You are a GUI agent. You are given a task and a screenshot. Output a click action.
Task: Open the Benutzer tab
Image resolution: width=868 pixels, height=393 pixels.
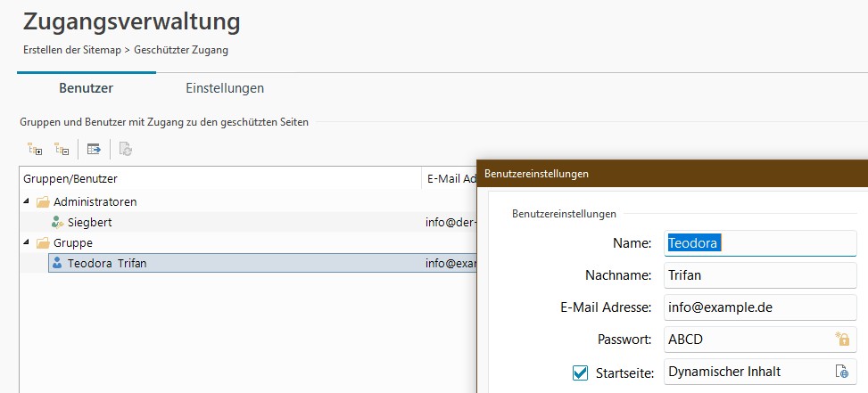pyautogui.click(x=86, y=88)
